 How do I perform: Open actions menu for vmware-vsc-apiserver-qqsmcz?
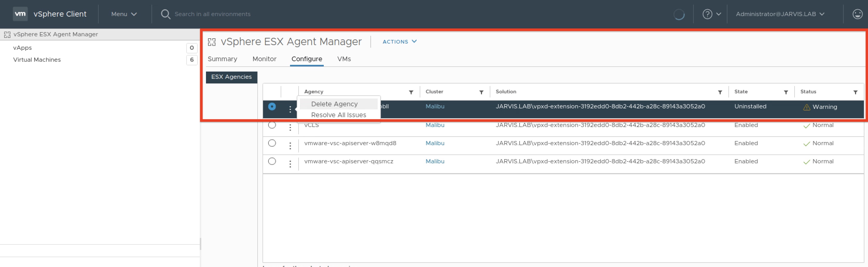[x=290, y=164]
